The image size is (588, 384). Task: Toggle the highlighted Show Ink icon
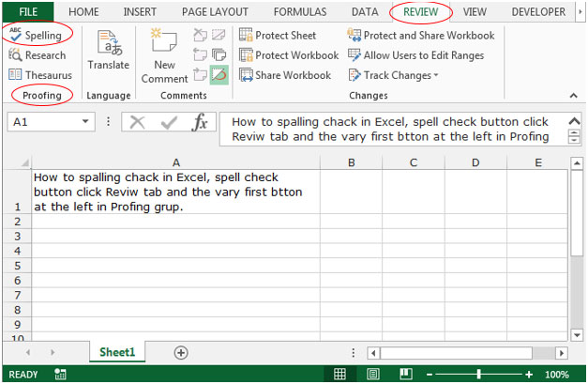pyautogui.click(x=219, y=75)
